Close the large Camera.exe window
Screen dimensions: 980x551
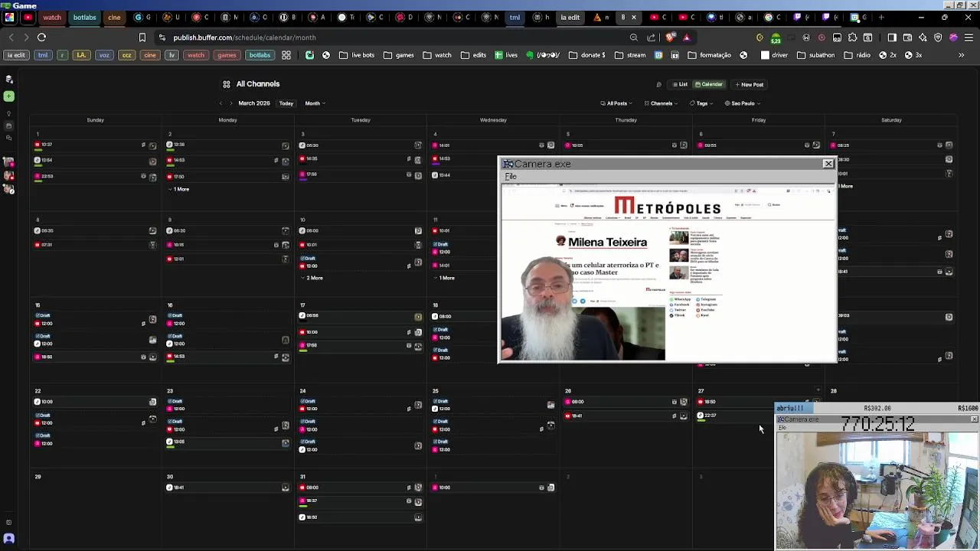pos(828,164)
